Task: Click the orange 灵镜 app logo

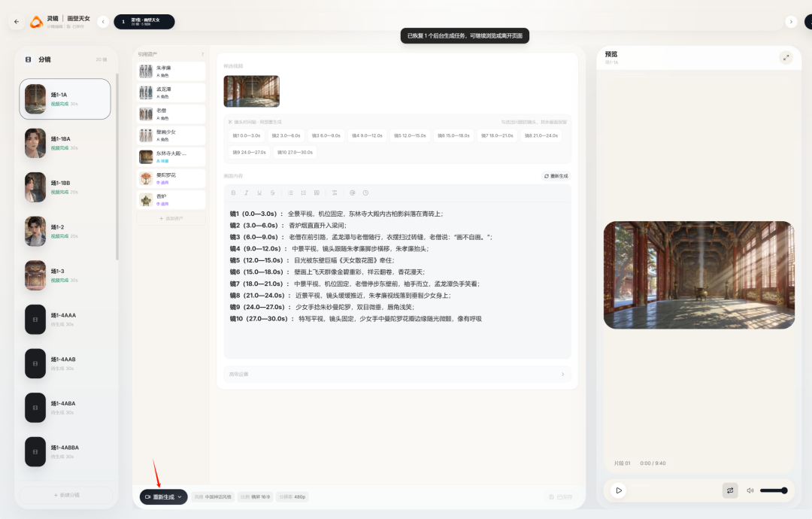Action: pos(36,22)
